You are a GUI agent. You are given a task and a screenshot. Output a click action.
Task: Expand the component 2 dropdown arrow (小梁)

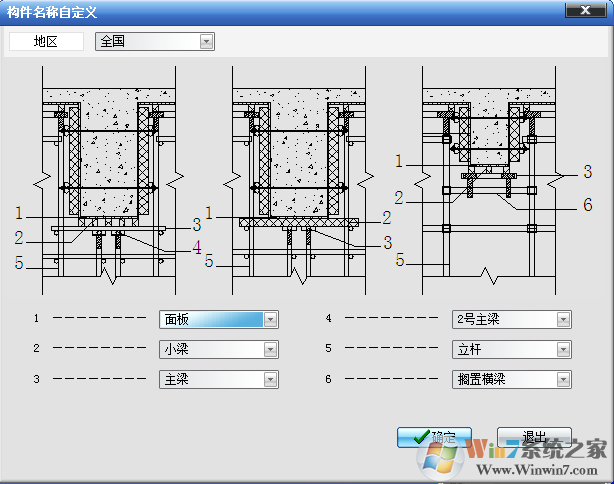coord(270,349)
